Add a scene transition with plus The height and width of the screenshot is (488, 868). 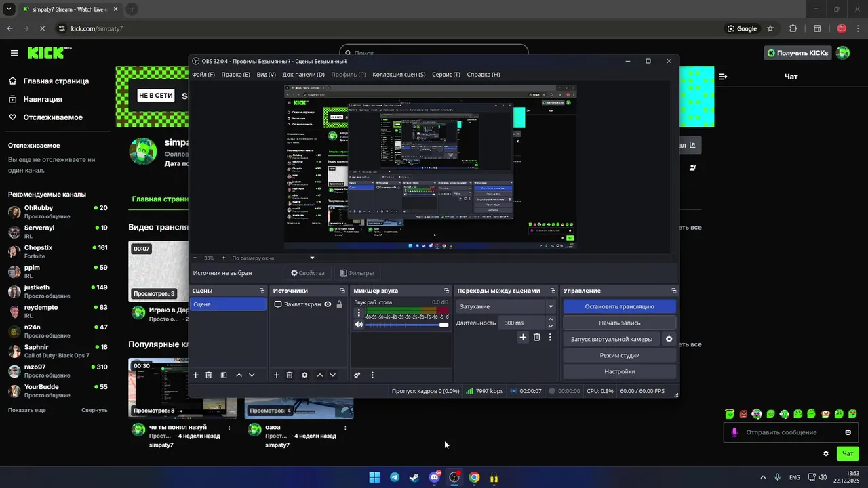[523, 337]
